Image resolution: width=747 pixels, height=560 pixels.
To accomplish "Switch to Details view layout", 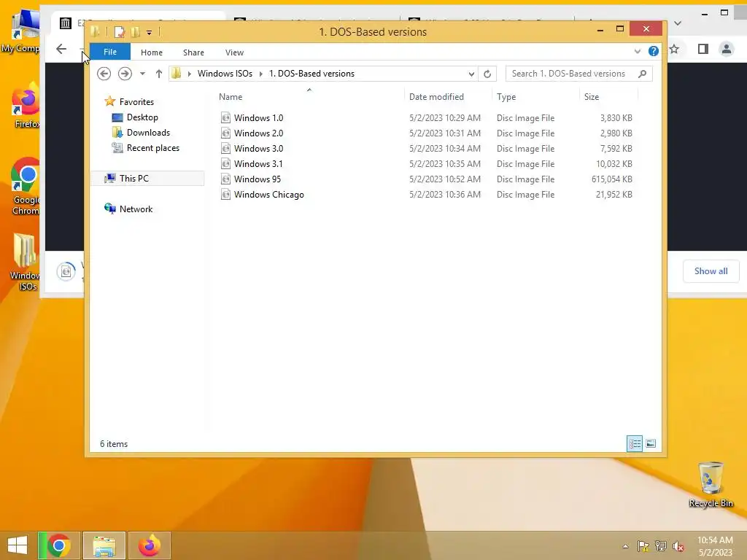I will pyautogui.click(x=634, y=443).
